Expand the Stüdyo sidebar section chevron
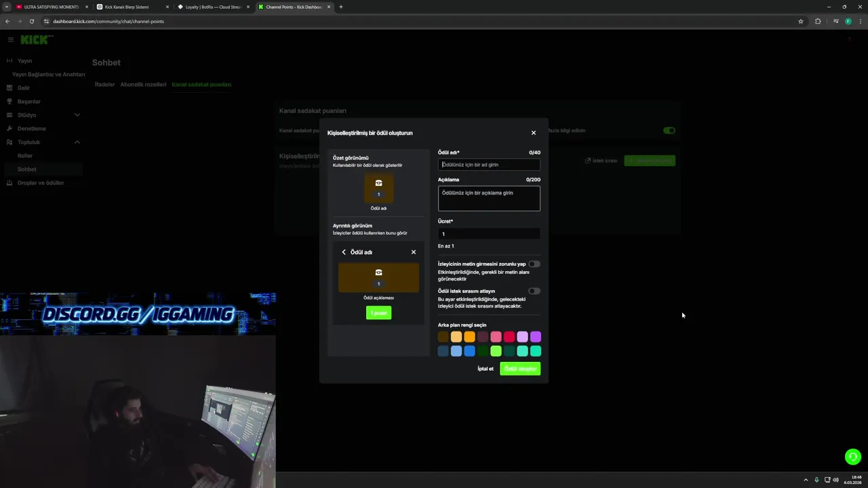The height and width of the screenshot is (488, 868). 77,115
